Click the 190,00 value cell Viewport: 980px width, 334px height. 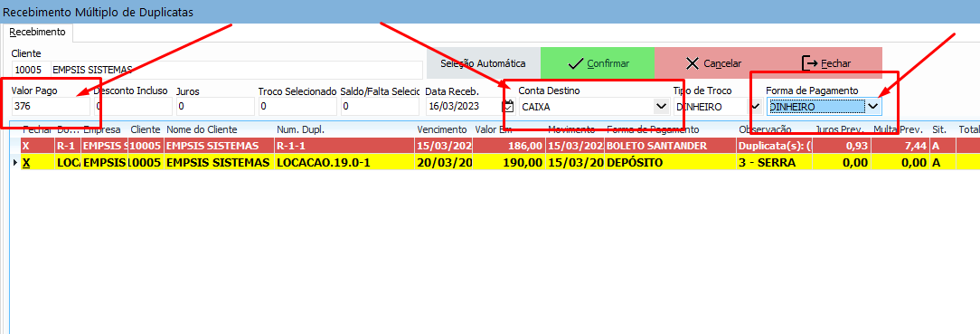pos(508,162)
